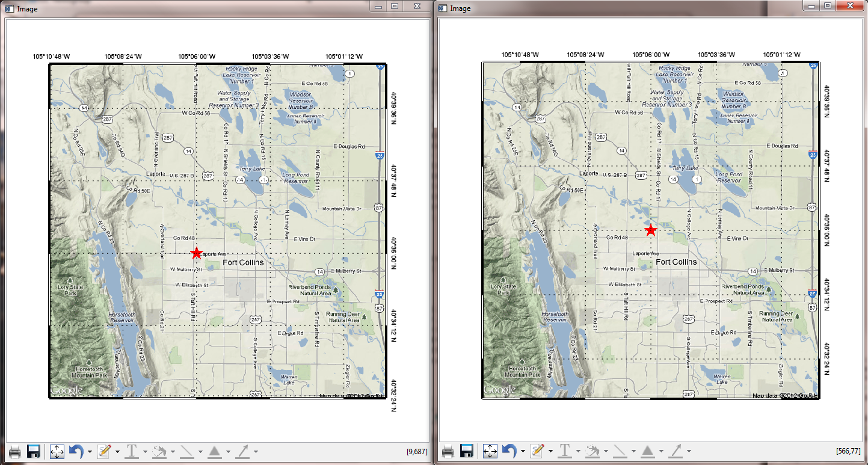868x465 pixels.
Task: Click the fill triangle tool in right window
Action: [647, 451]
